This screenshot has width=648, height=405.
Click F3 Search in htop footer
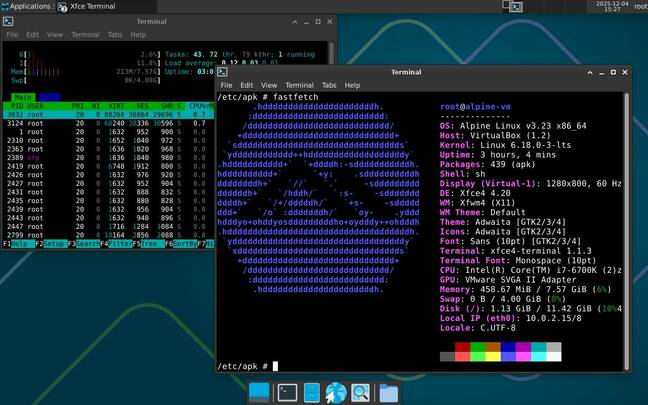click(84, 244)
